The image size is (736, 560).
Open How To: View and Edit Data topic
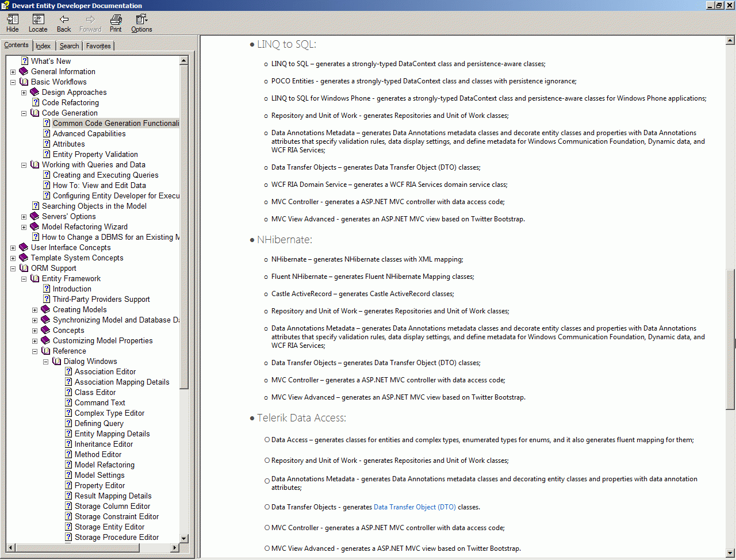tap(99, 185)
